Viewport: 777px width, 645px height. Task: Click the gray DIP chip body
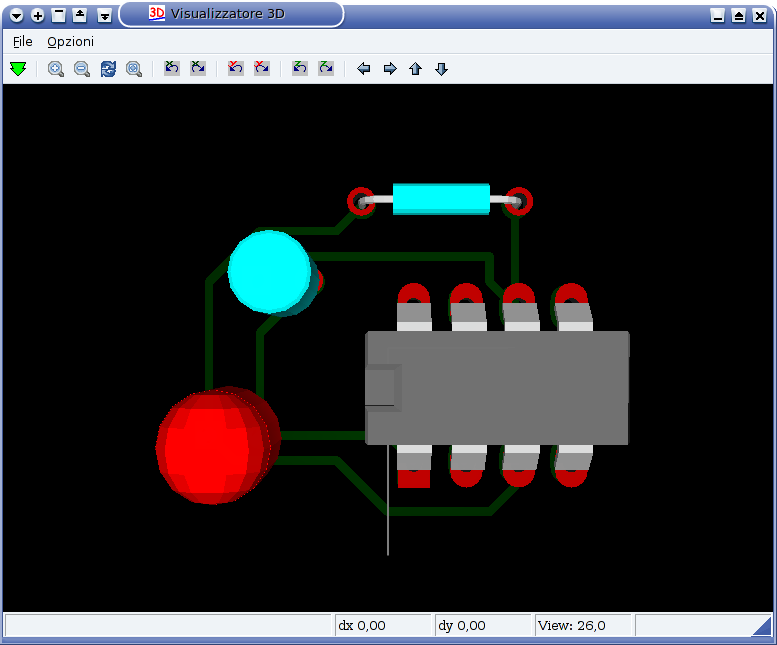click(x=497, y=388)
